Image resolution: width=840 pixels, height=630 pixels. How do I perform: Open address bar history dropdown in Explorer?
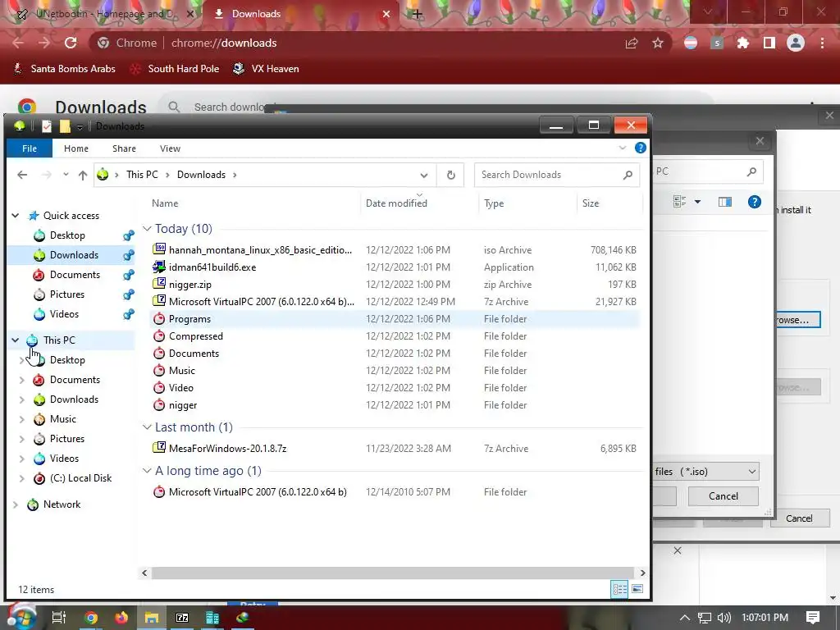point(424,176)
